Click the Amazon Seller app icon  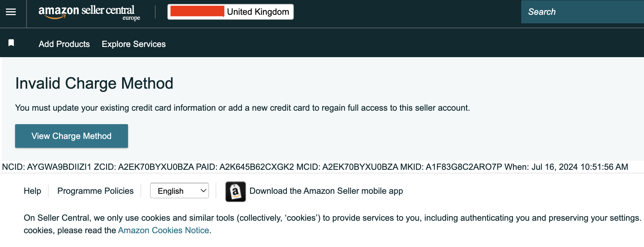[235, 191]
